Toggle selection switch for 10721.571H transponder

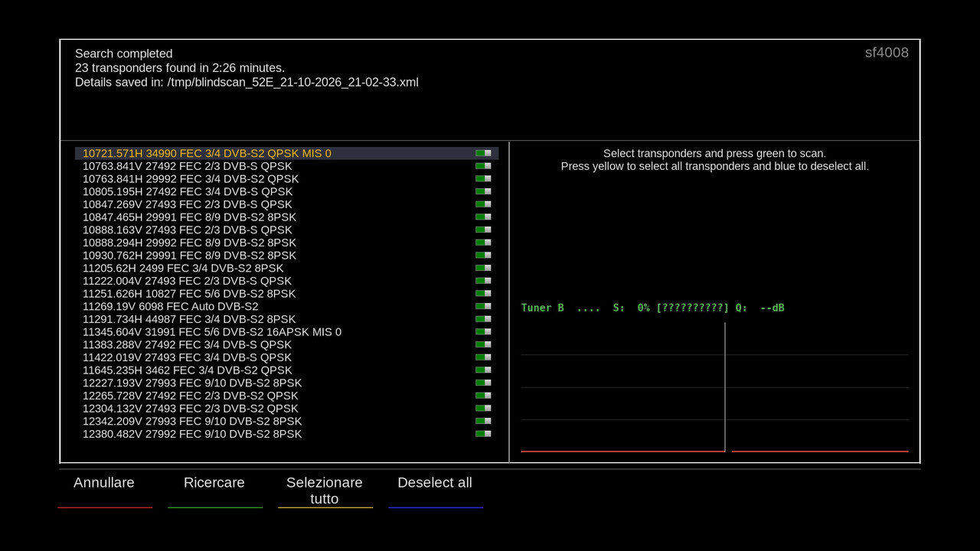483,153
